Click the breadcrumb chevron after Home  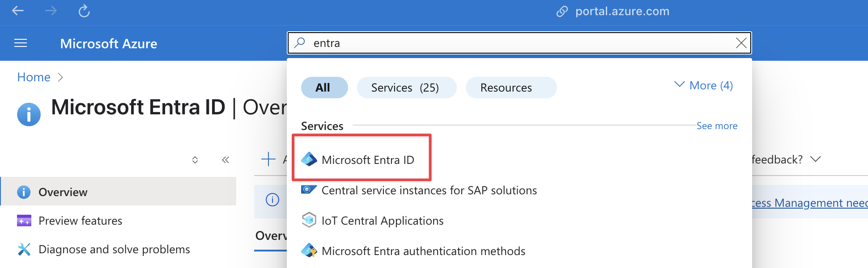point(60,77)
